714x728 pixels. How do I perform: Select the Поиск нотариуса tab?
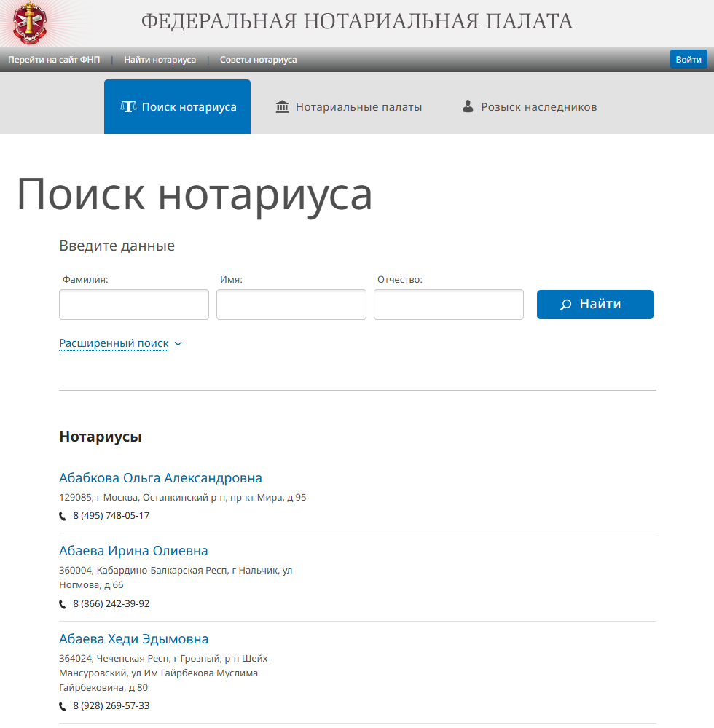pyautogui.click(x=177, y=107)
